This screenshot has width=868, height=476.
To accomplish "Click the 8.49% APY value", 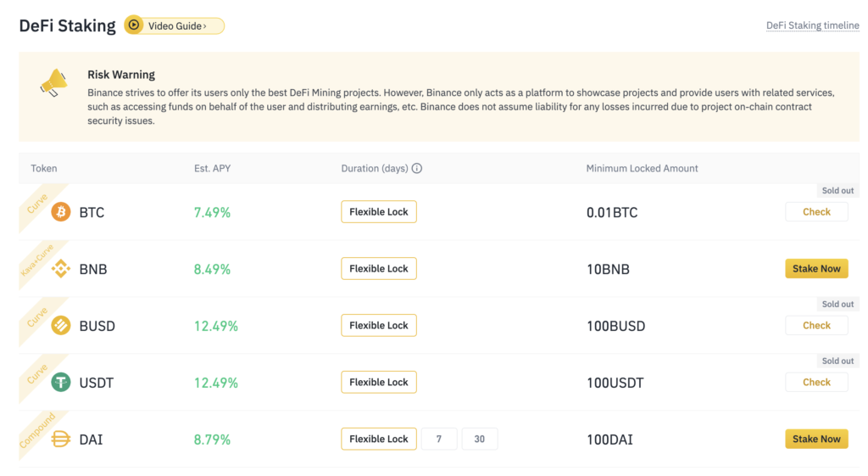I will (x=212, y=269).
